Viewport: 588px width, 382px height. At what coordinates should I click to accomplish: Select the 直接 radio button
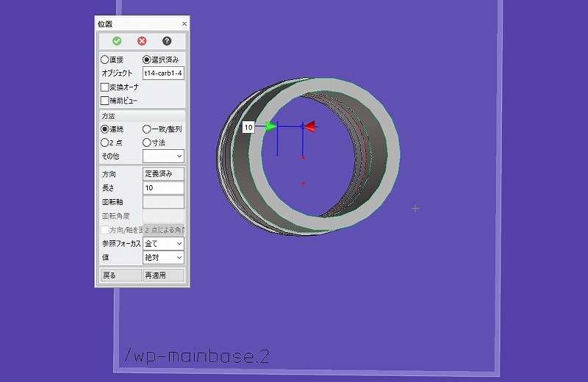pyautogui.click(x=105, y=60)
